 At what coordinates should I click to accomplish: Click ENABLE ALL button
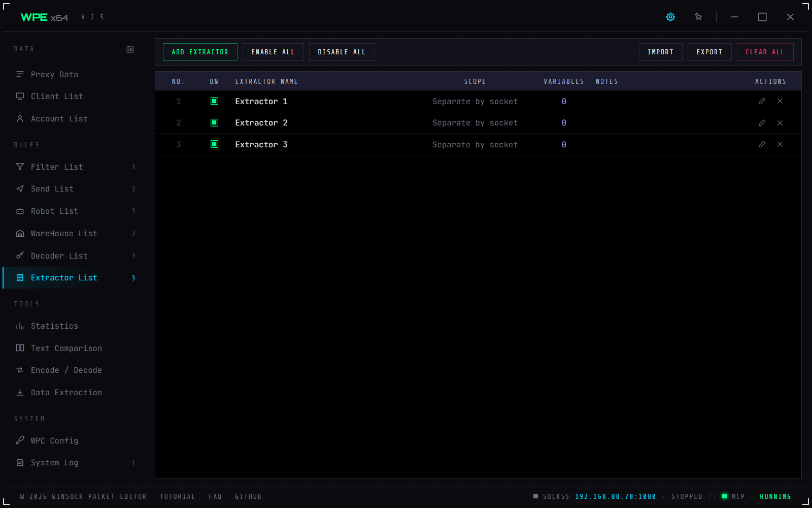click(273, 52)
